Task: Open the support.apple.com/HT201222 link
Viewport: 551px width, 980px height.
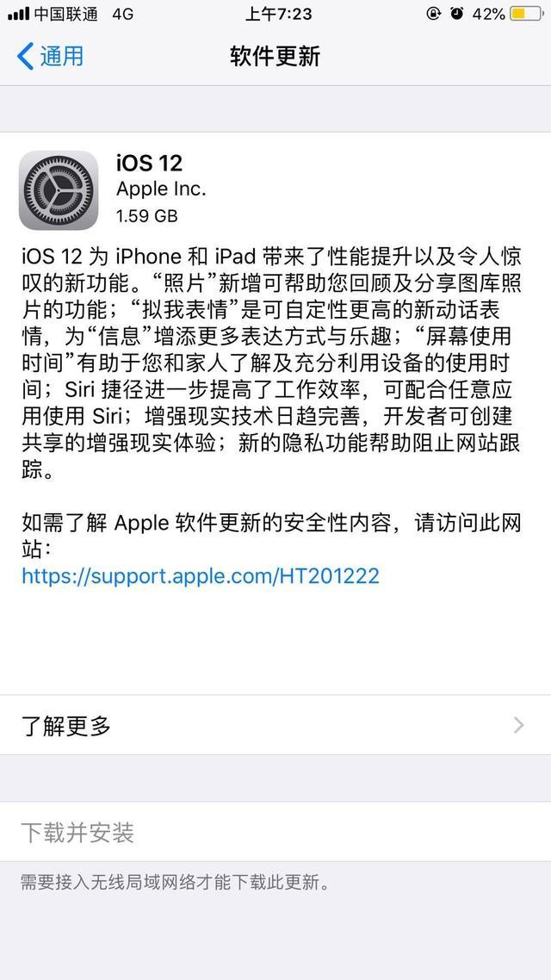Action: (x=201, y=575)
